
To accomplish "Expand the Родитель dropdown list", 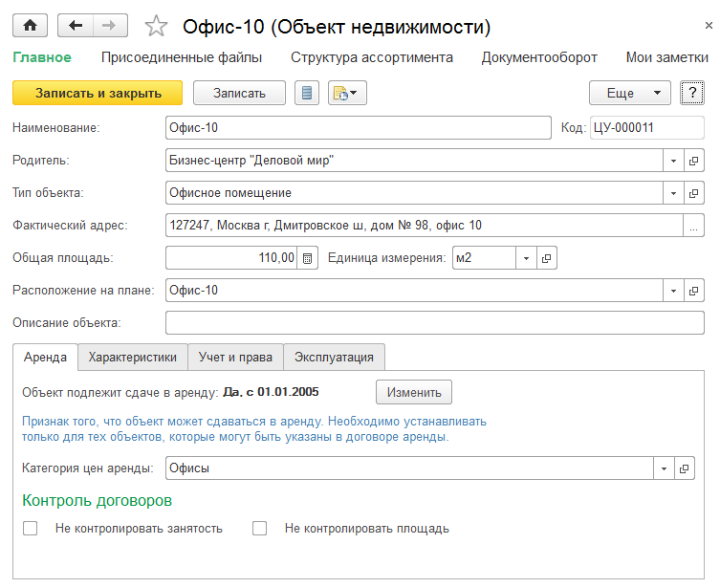I will 673,161.
